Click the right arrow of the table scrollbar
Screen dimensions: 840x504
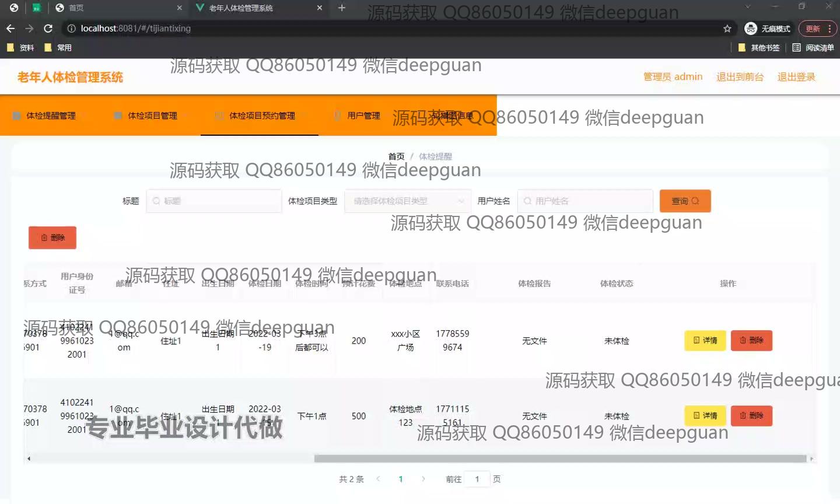point(811,459)
